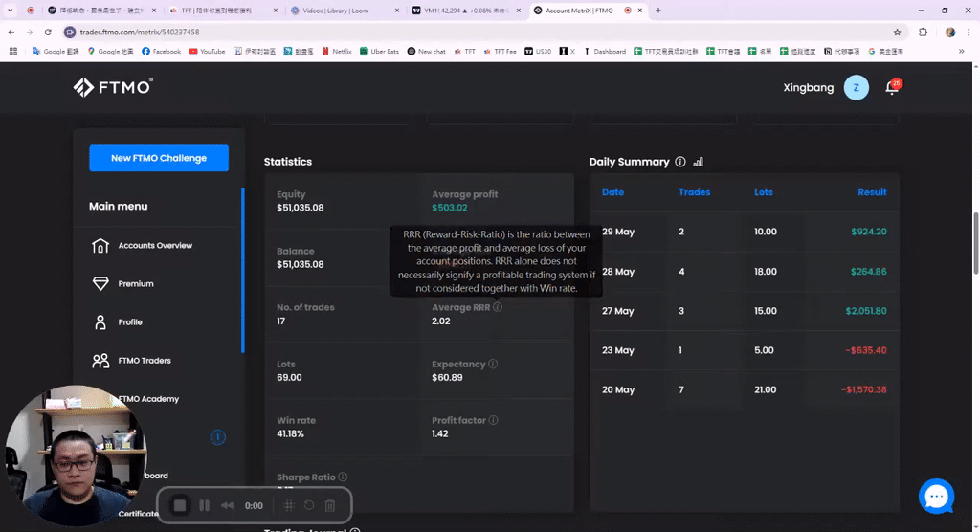Open Chrome three-dot menu
The height and width of the screenshot is (532, 980).
tap(969, 32)
